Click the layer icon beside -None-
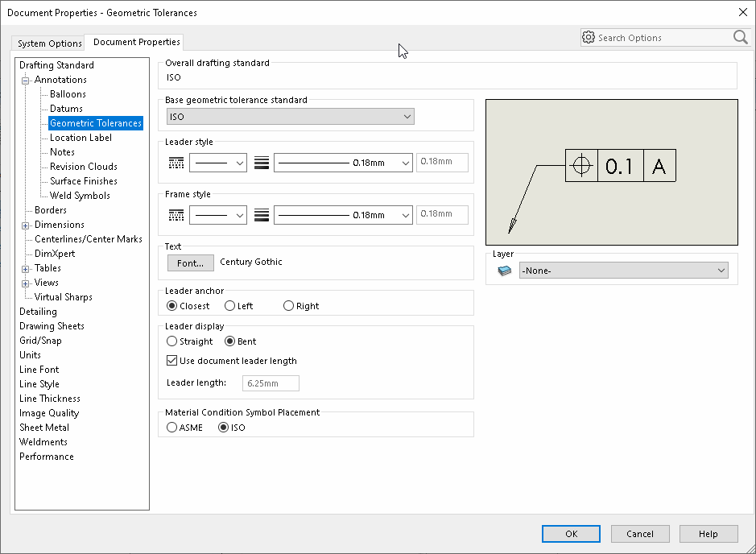 point(504,271)
